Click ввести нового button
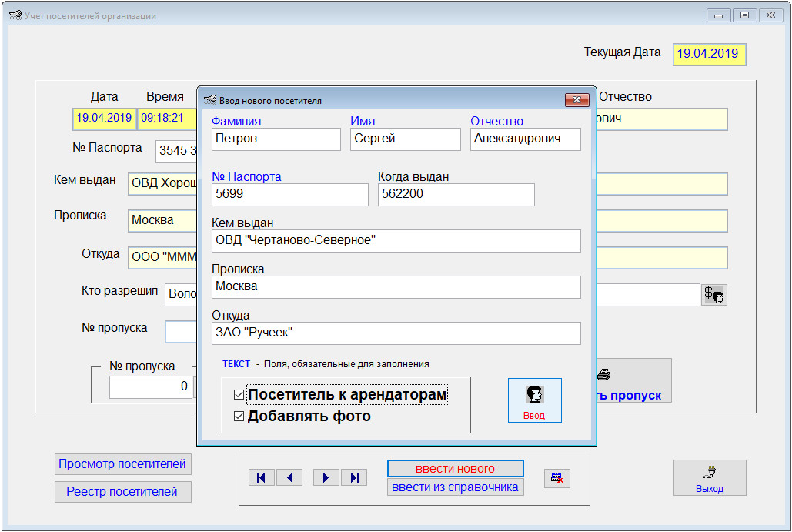Image resolution: width=792 pixels, height=532 pixels. coord(455,469)
